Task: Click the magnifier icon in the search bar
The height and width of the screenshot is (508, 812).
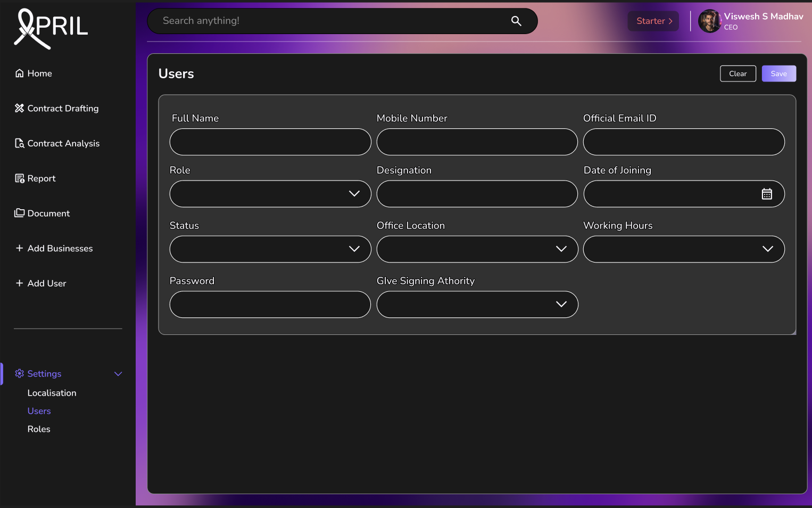Action: 516,21
